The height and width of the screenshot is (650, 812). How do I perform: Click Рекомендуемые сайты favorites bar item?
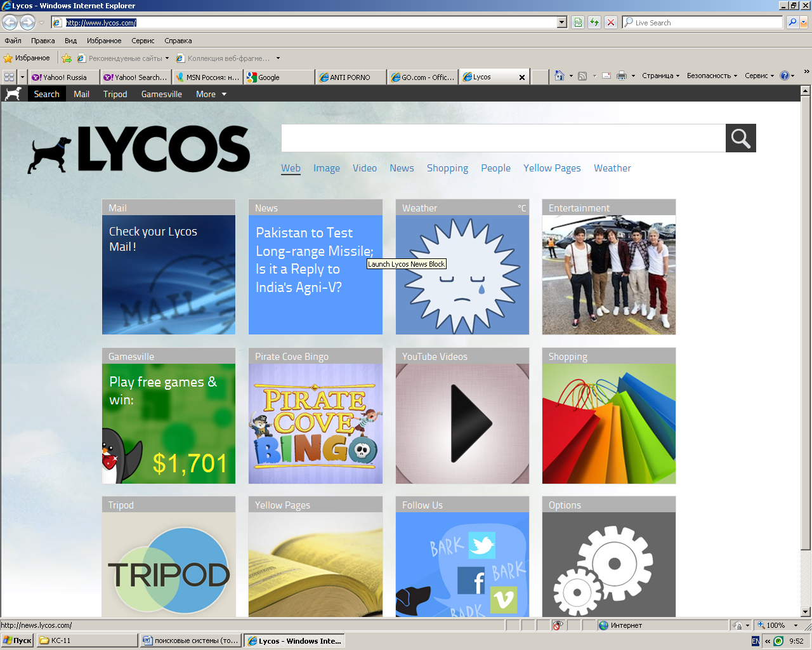coord(123,58)
